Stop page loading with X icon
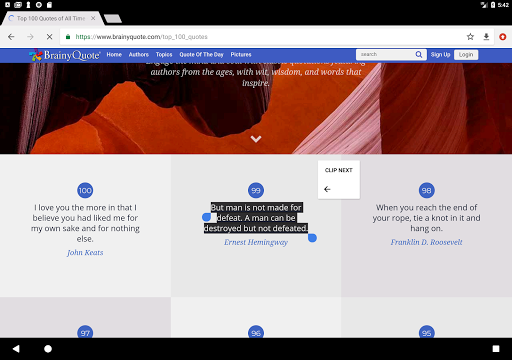 coord(49,37)
